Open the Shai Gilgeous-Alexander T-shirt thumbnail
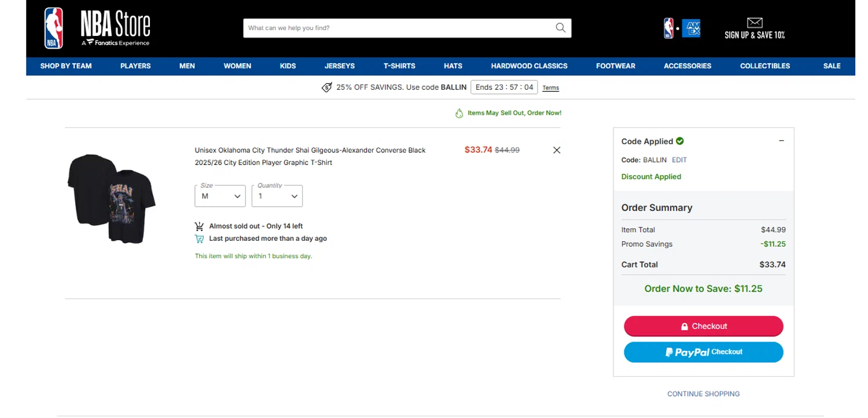Image resolution: width=868 pixels, height=418 pixels. point(112,198)
